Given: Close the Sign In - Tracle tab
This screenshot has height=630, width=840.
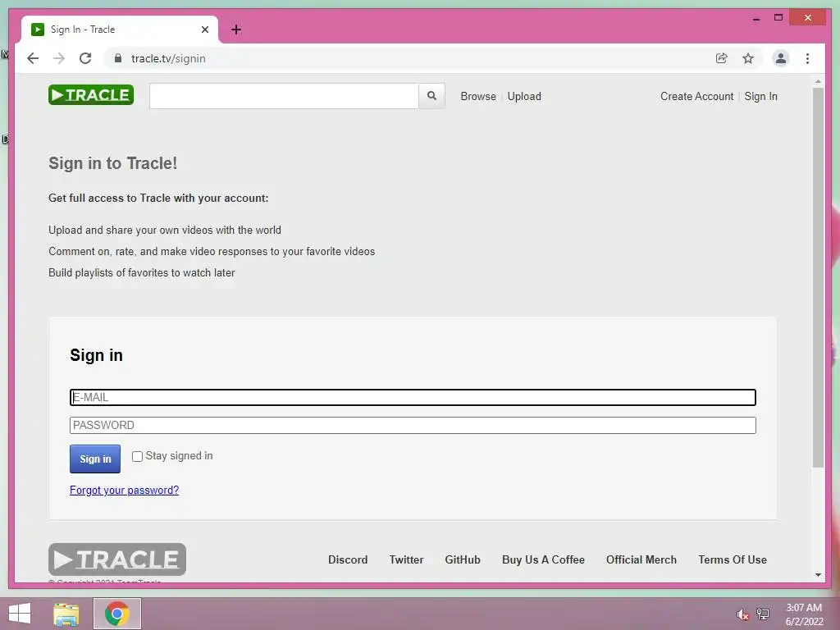Looking at the screenshot, I should click(x=204, y=30).
